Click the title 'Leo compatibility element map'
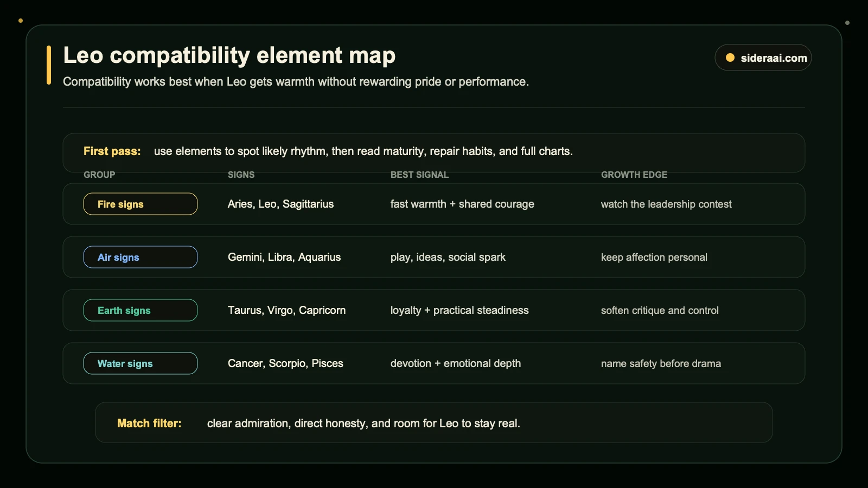This screenshot has height=488, width=868. click(229, 55)
